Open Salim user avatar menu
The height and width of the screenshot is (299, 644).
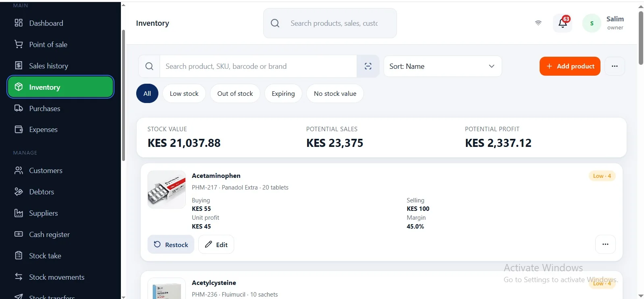coord(592,23)
